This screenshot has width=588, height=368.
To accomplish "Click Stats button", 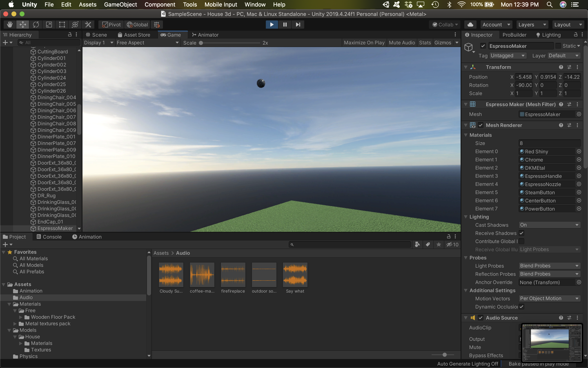I will pyautogui.click(x=425, y=43).
